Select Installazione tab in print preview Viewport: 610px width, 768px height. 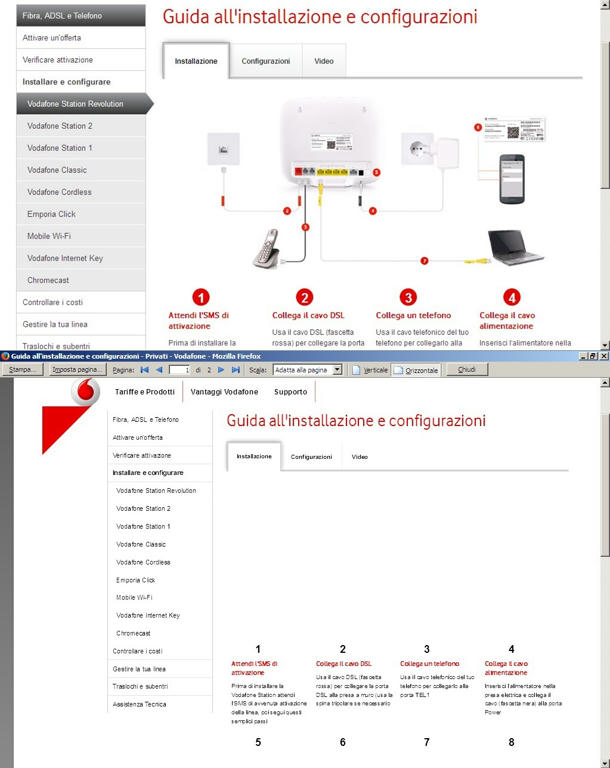tap(254, 456)
